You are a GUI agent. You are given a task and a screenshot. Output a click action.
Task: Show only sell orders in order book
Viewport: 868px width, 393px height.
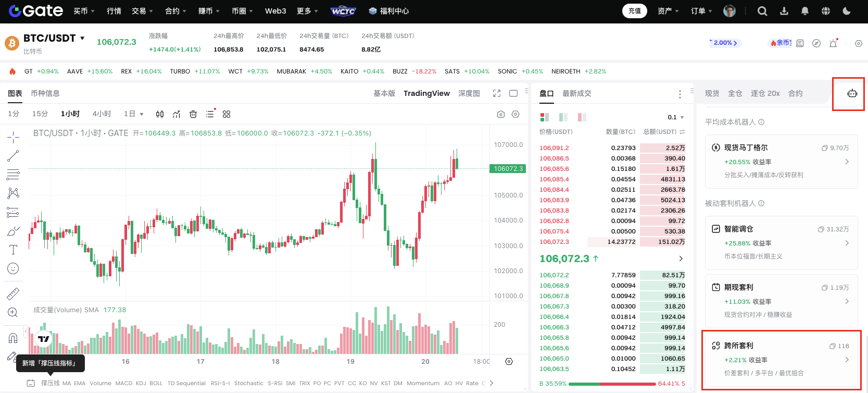[x=582, y=117]
